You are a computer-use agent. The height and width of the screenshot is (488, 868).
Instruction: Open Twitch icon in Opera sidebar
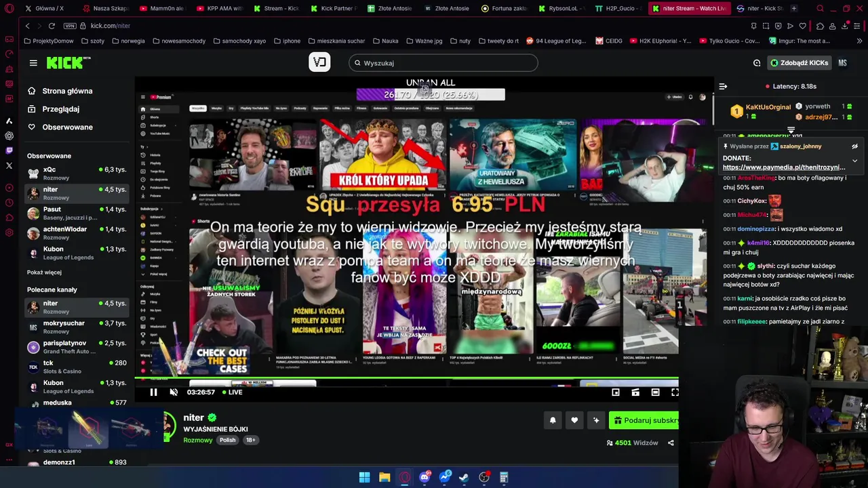click(9, 150)
